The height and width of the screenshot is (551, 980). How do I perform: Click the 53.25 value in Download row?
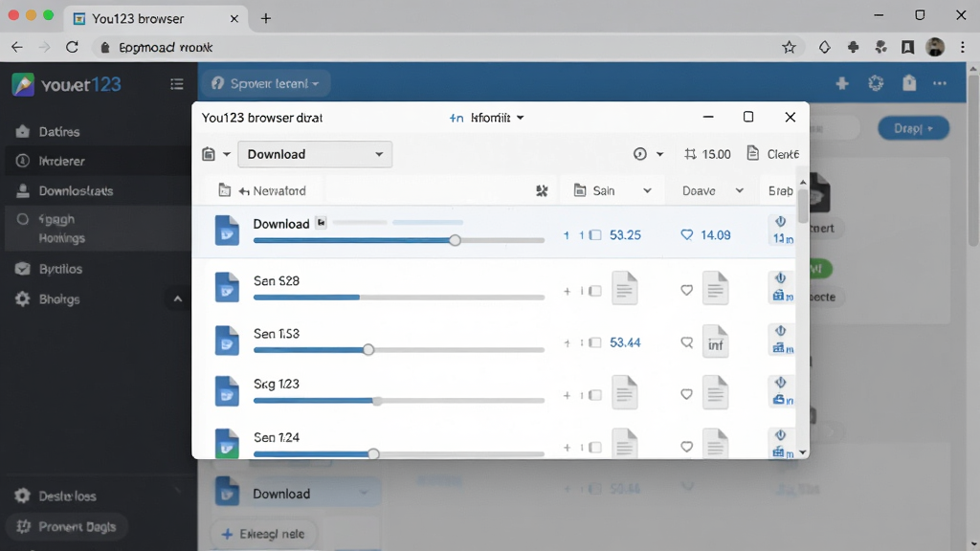point(625,235)
